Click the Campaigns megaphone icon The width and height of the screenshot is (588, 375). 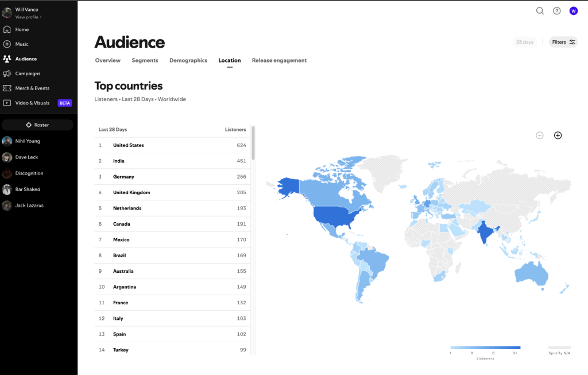[7, 74]
